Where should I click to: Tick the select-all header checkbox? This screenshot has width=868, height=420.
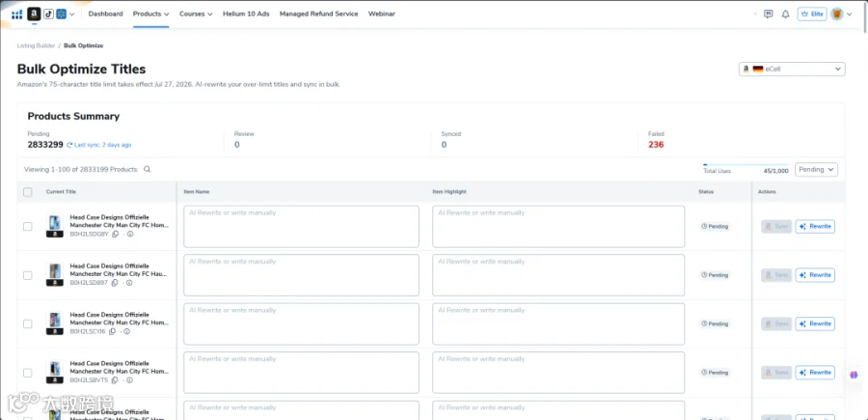(28, 192)
